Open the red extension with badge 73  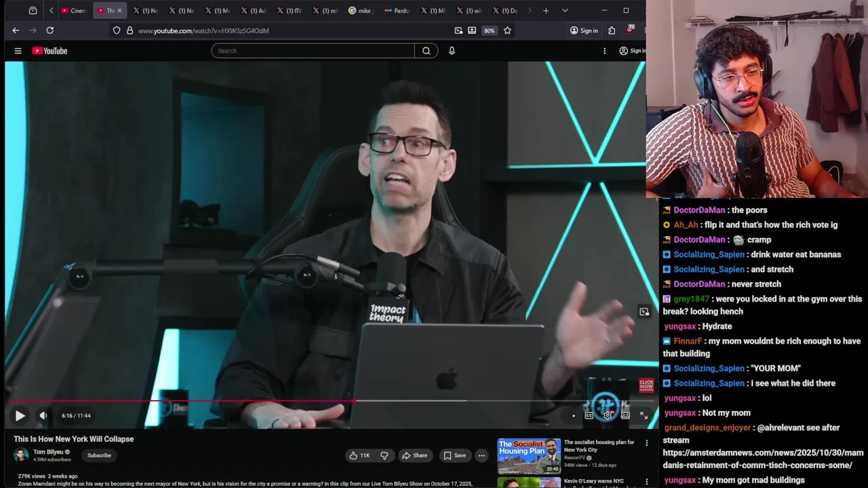coord(630,30)
